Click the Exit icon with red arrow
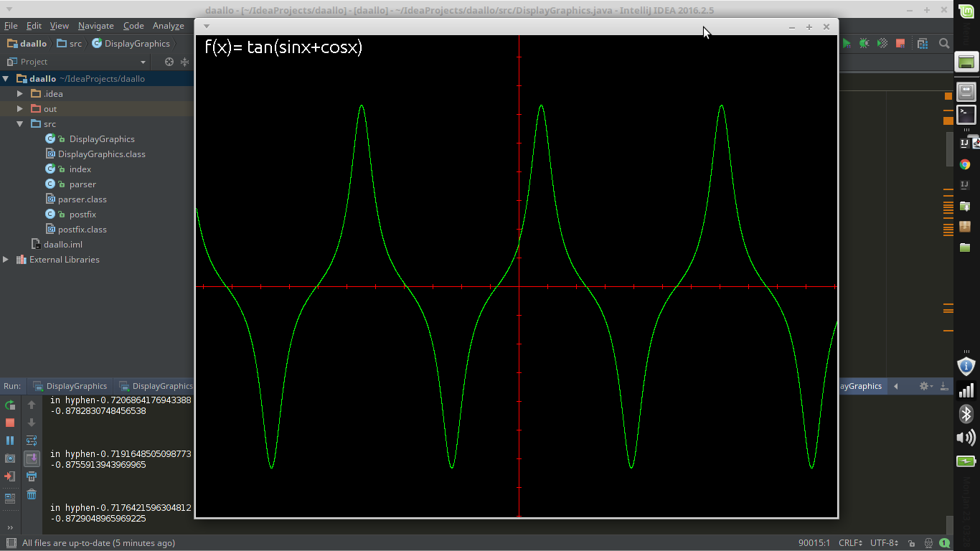This screenshot has height=551, width=980. click(10, 476)
